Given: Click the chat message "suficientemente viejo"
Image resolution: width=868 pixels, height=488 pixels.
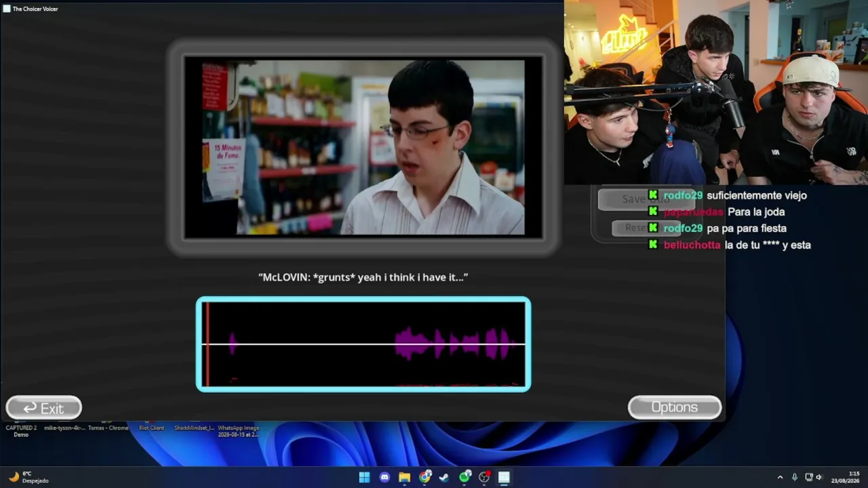Looking at the screenshot, I should pos(757,195).
